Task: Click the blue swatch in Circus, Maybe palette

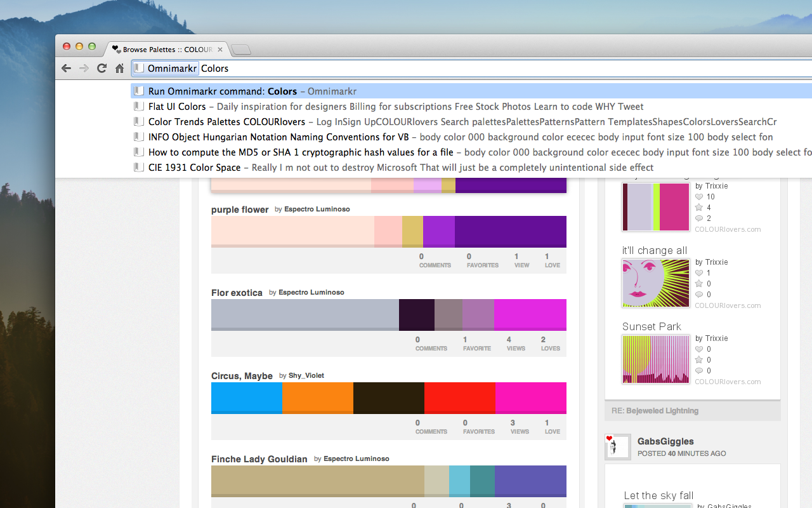Action: pyautogui.click(x=247, y=398)
